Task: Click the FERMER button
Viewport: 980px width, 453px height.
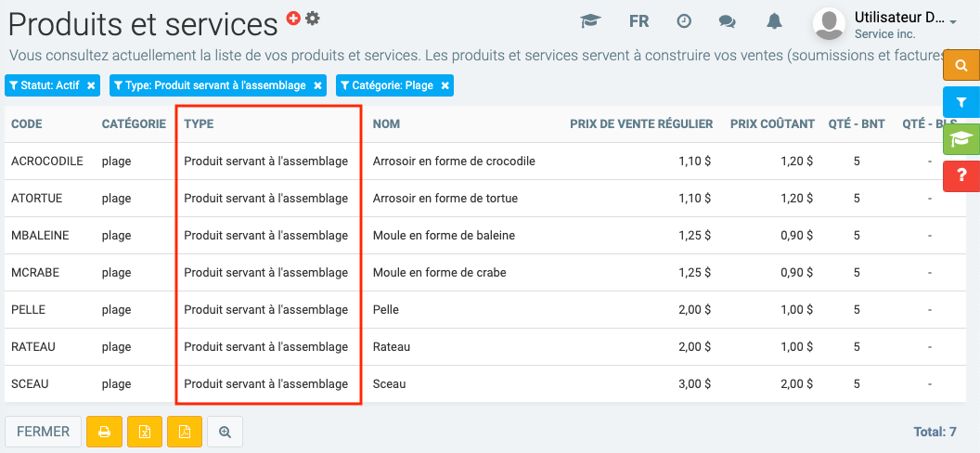Action: coord(43,432)
